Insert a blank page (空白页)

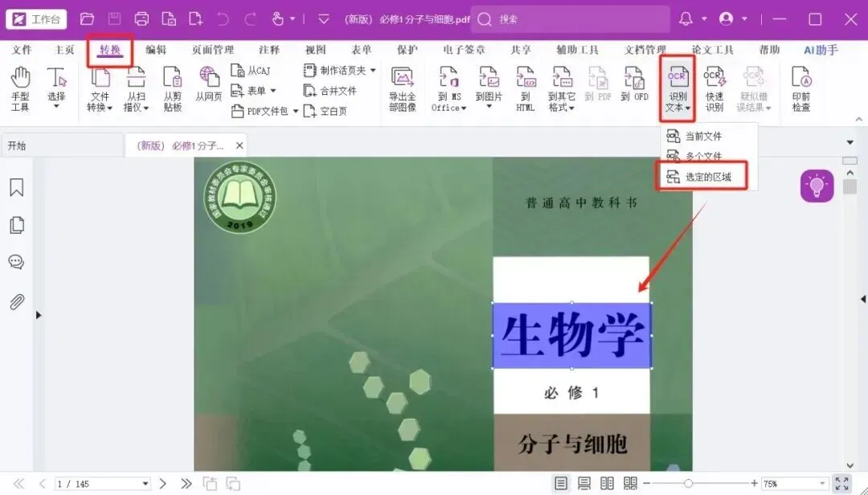click(325, 111)
